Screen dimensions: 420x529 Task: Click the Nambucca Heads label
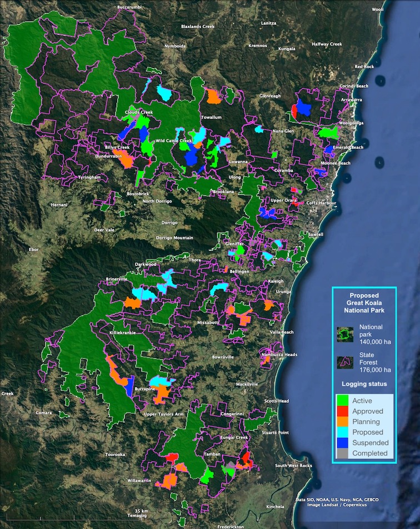tap(279, 355)
